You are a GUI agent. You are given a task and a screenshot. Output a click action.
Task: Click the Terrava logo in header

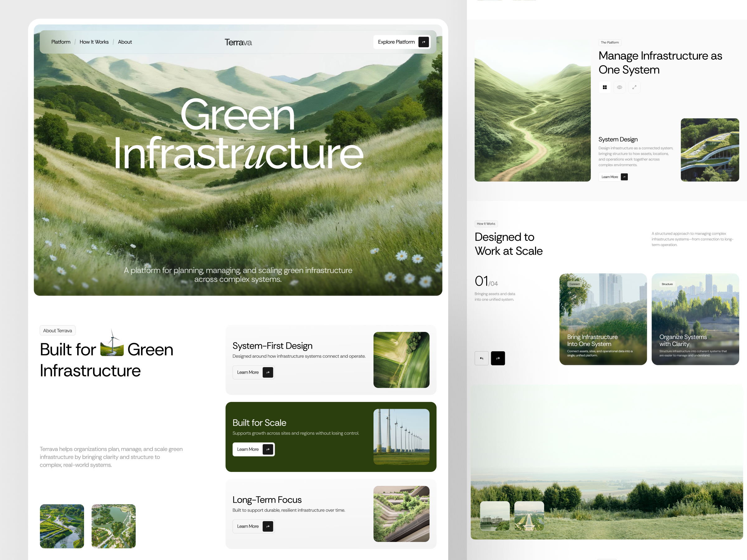coord(238,42)
